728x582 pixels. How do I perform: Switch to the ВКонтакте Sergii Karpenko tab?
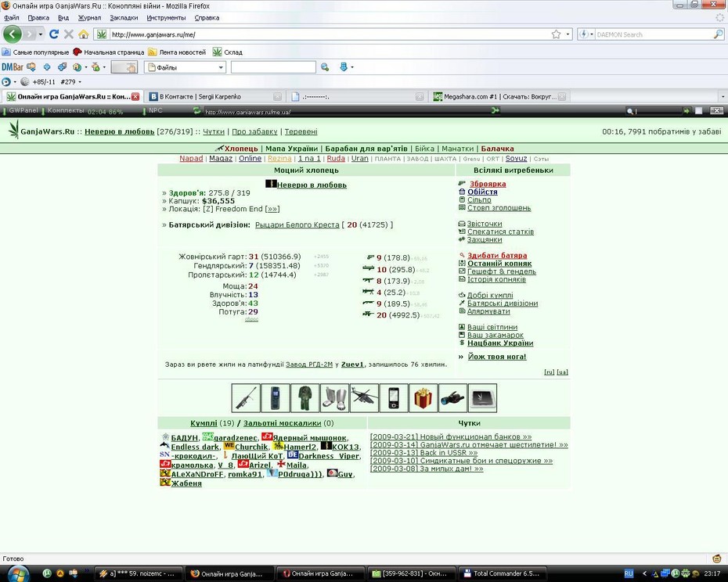214,96
